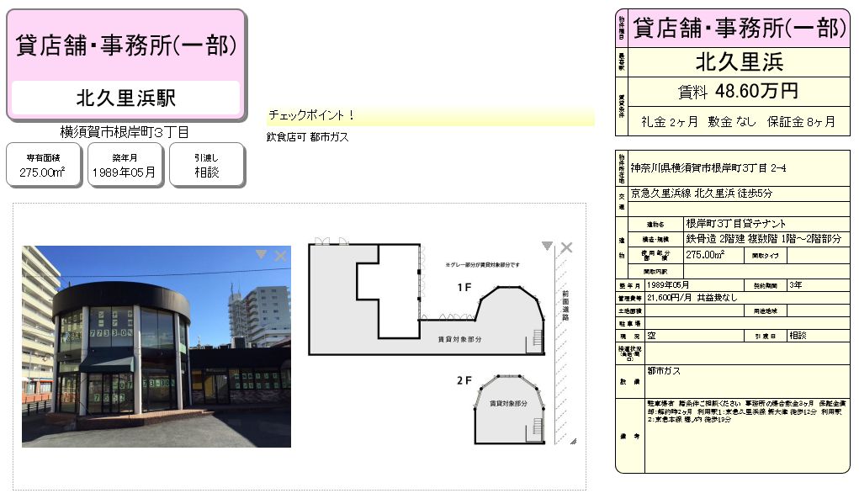Click the 備考 remarks text block

tap(747, 436)
